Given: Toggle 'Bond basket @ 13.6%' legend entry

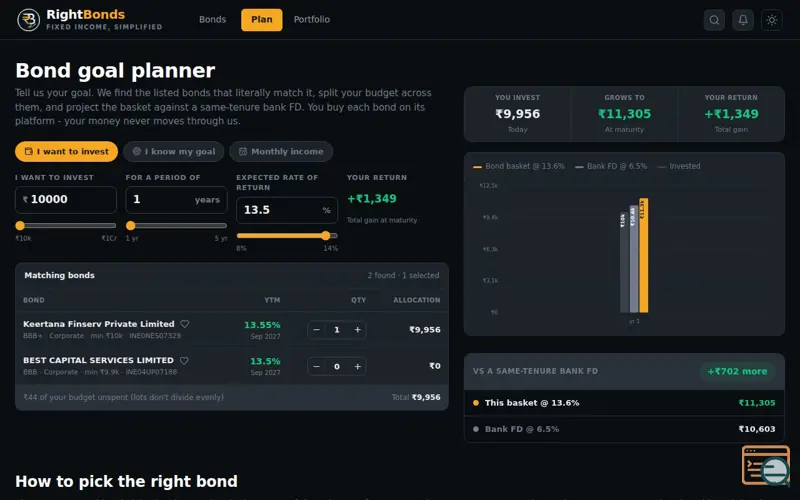Looking at the screenshot, I should click(x=519, y=166).
